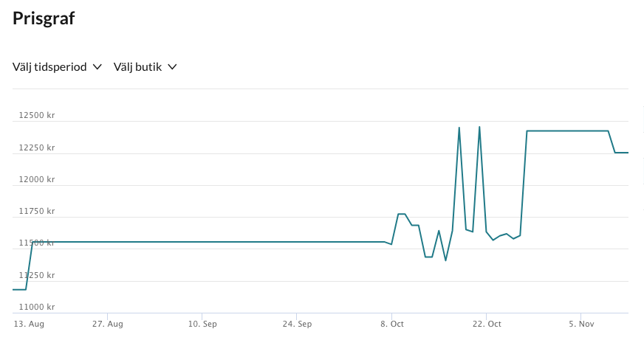Select the 27. Aug date marker
This screenshot has width=644, height=354.
[107, 324]
